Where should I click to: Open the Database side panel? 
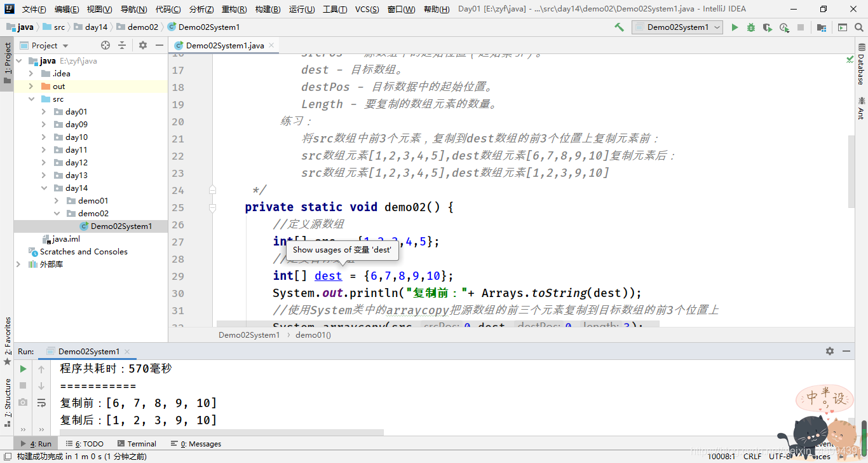pos(861,65)
